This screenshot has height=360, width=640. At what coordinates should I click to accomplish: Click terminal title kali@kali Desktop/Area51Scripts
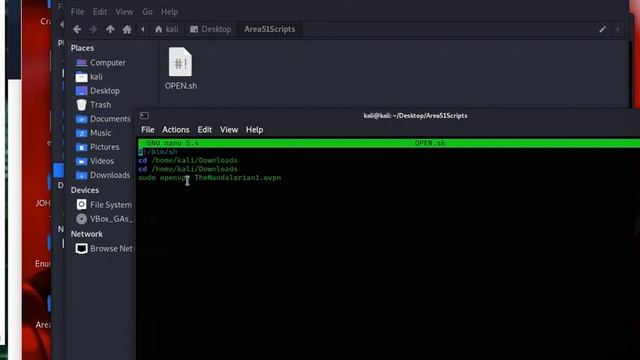(x=415, y=116)
